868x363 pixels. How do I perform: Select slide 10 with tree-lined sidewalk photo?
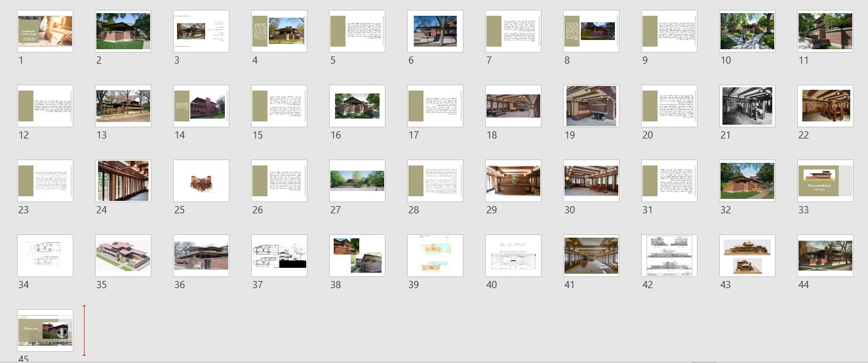(x=747, y=32)
